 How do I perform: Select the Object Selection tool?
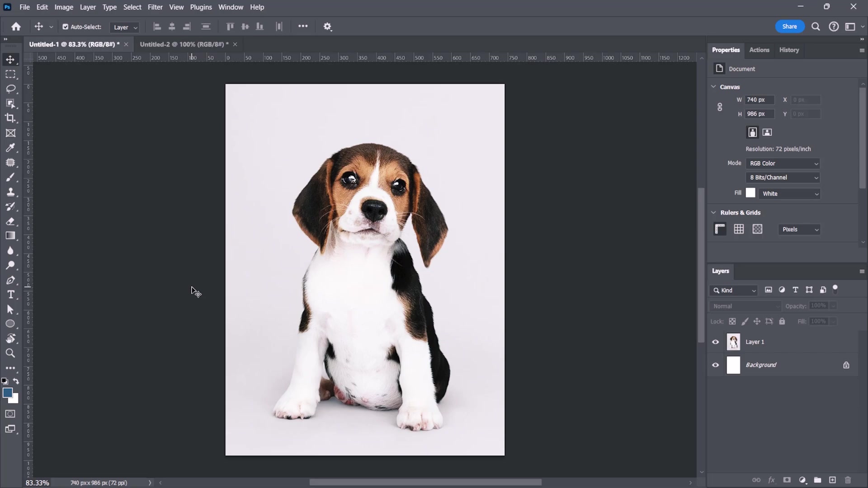10,103
